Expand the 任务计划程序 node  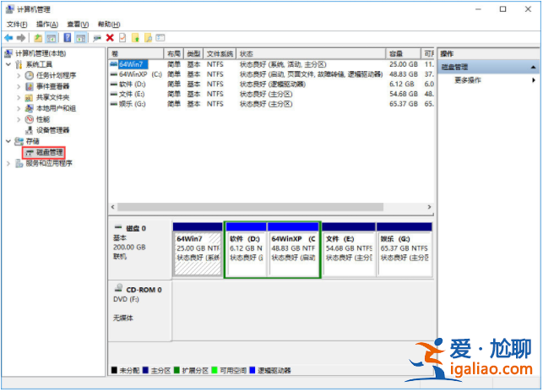pos(19,75)
